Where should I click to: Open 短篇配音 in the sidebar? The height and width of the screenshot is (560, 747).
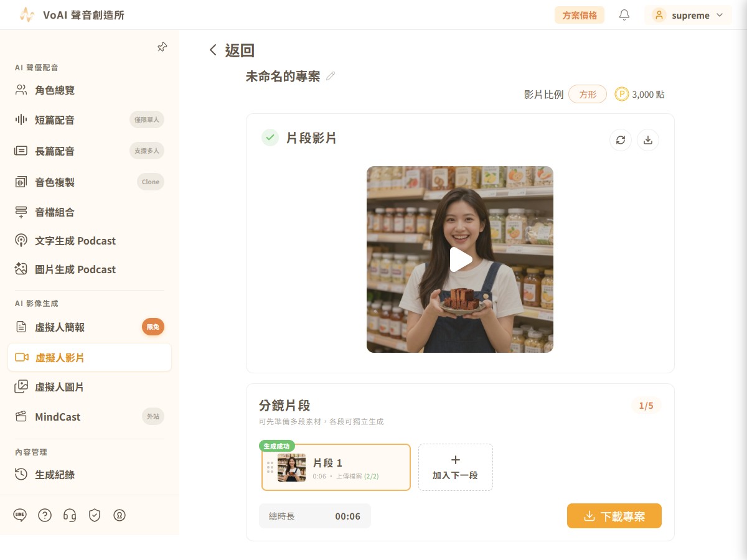tap(90, 119)
